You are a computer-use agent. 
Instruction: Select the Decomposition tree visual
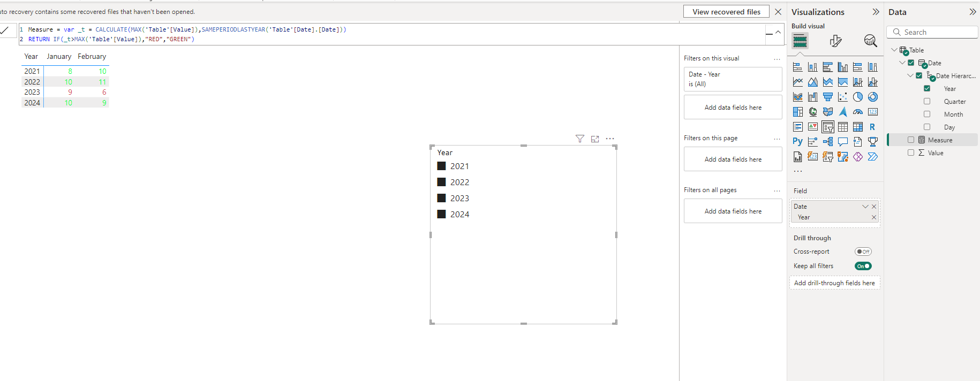827,142
